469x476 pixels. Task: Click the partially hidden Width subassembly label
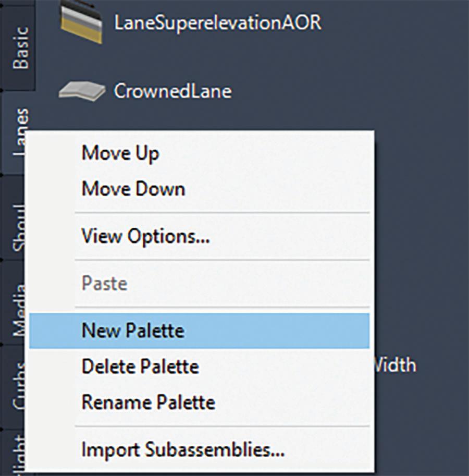click(x=396, y=365)
